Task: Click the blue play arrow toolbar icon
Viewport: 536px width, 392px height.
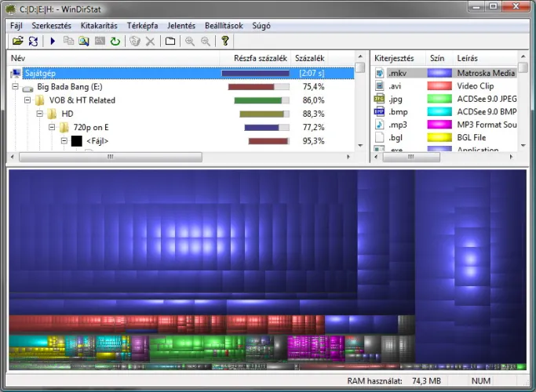Action: [x=53, y=41]
